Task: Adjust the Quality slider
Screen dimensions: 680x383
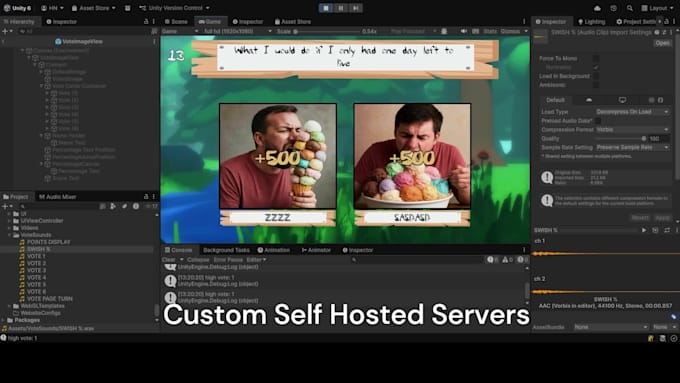Action: 621,138
